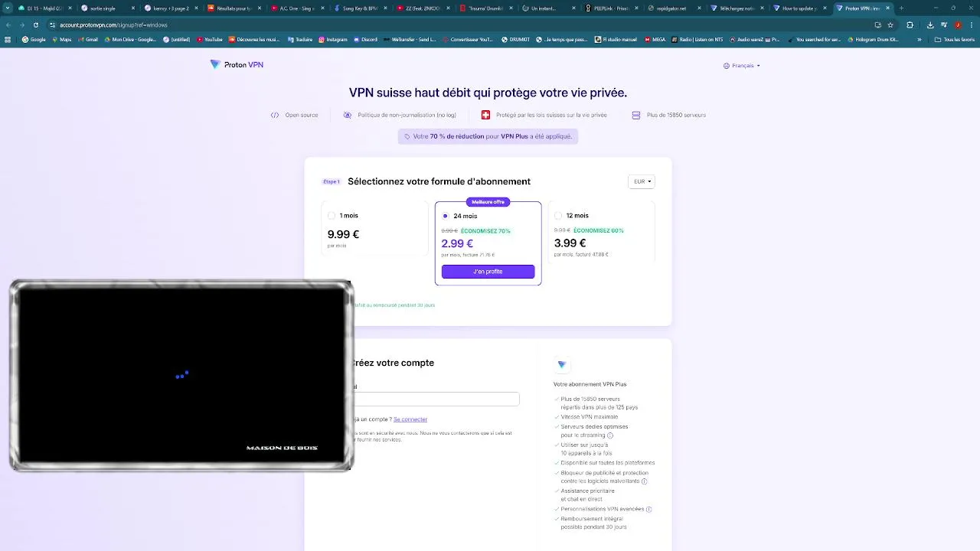Go forward in browser history
980x551 pixels.
[x=21, y=24]
